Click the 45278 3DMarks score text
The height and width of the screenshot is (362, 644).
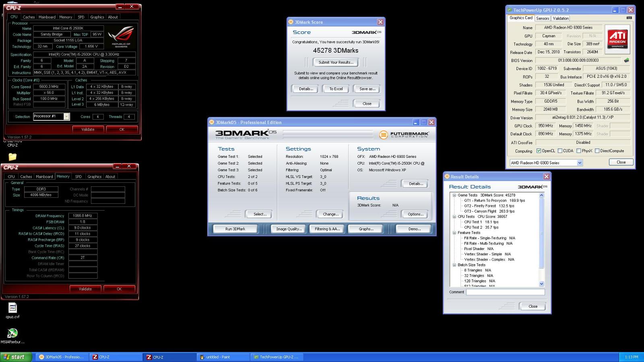(x=336, y=51)
